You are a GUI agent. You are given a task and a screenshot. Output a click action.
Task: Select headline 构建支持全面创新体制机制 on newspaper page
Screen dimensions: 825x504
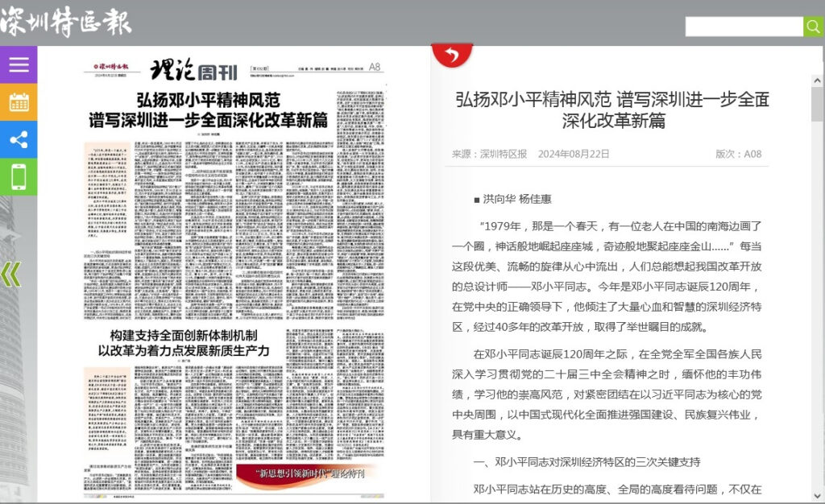(x=184, y=342)
